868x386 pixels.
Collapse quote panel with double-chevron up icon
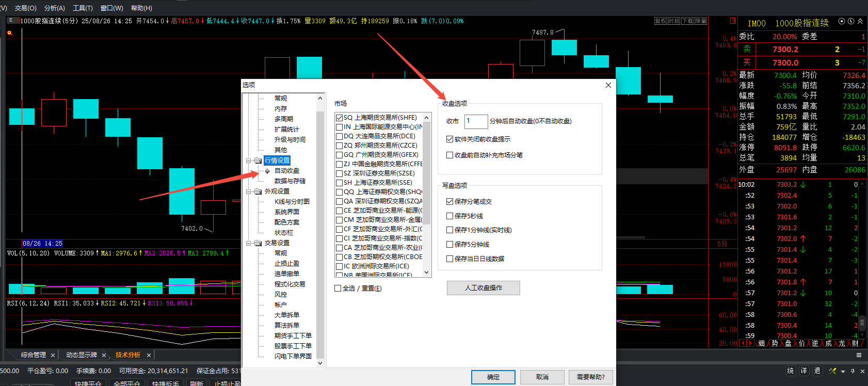pyautogui.click(x=860, y=22)
